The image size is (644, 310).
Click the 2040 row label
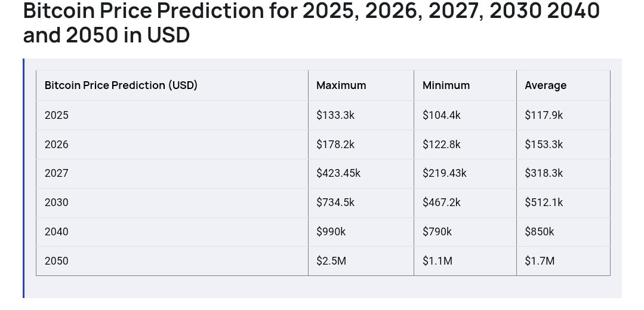pos(57,232)
